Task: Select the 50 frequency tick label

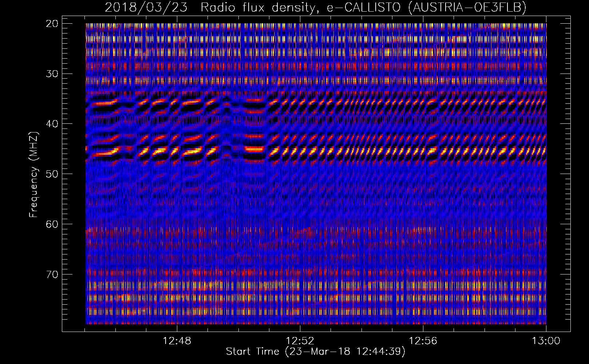Action: coord(52,174)
